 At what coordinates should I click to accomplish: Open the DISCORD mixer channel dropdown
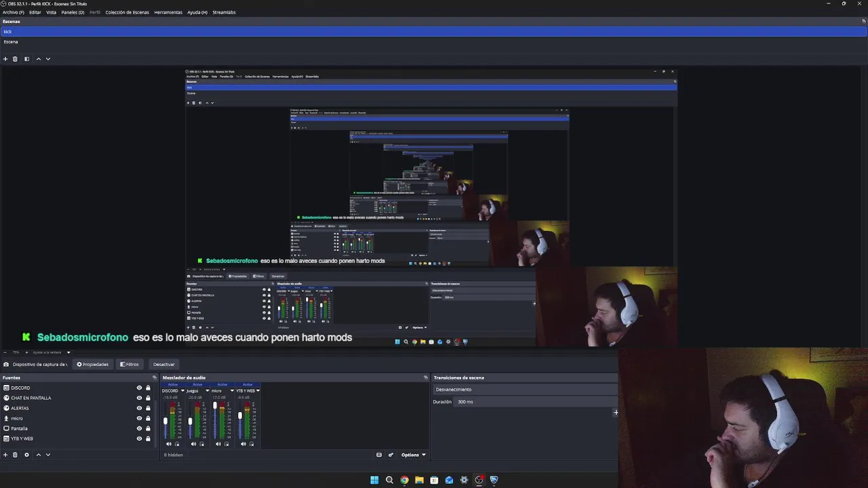[182, 390]
